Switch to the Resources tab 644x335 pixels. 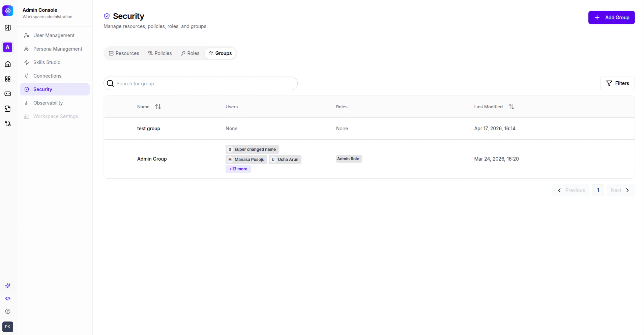click(124, 53)
